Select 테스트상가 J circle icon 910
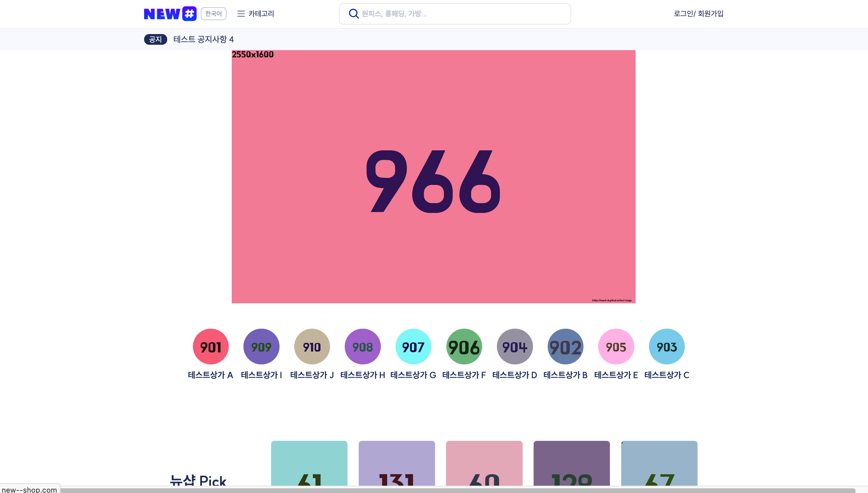Viewport: 868px width, 493px height. pos(312,346)
